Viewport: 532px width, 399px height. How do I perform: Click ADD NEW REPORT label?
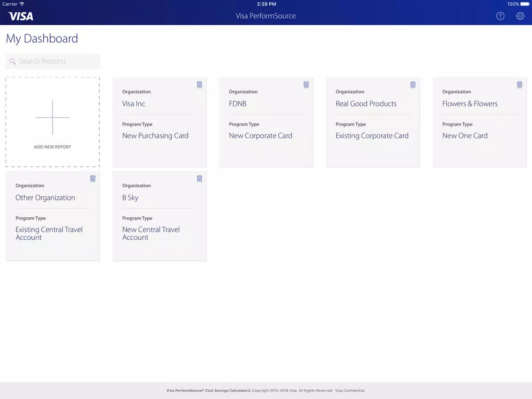coord(52,147)
